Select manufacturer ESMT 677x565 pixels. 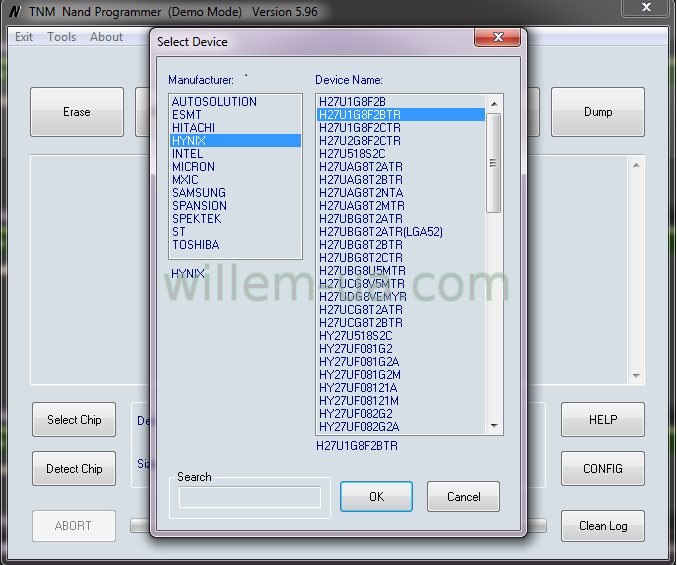click(x=236, y=115)
